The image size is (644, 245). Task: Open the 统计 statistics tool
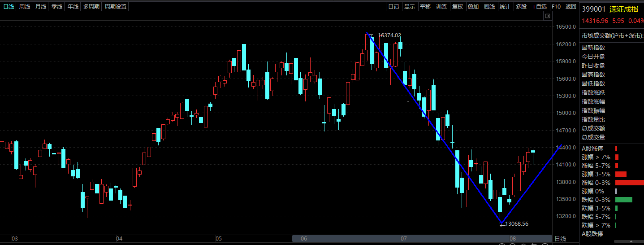click(x=505, y=7)
